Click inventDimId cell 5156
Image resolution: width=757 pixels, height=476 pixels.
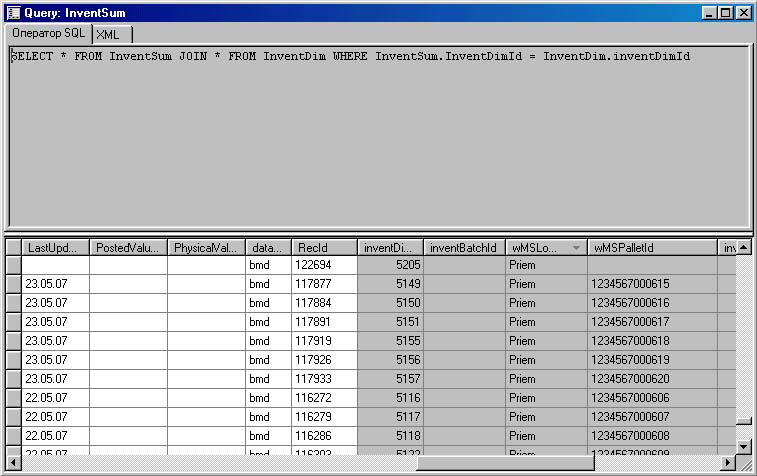pyautogui.click(x=390, y=360)
